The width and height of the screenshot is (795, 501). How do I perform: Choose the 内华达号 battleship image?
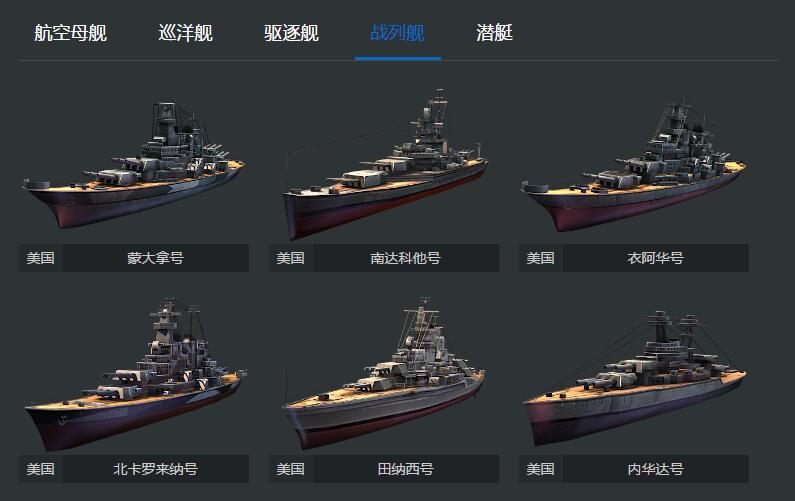click(x=634, y=378)
